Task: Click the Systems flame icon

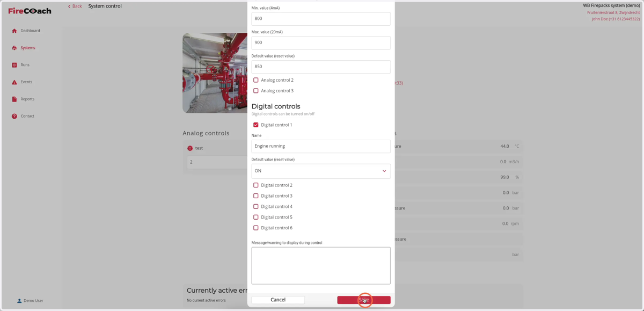Action: pyautogui.click(x=14, y=48)
